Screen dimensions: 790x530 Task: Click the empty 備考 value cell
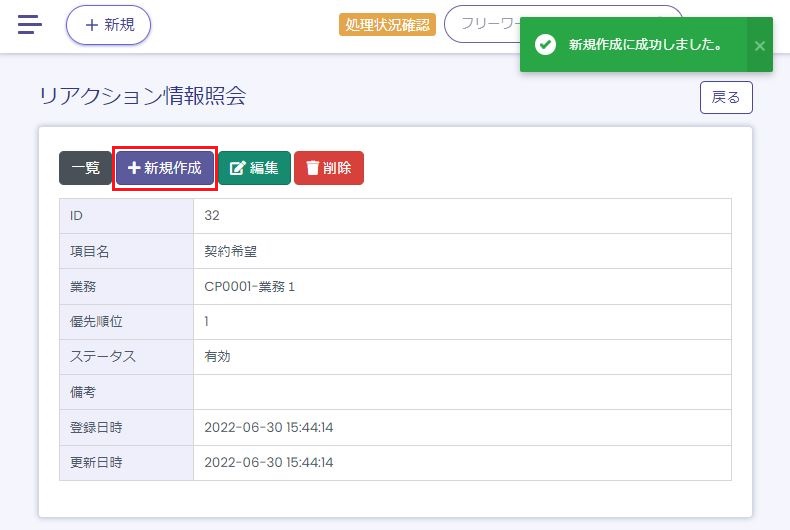point(461,392)
